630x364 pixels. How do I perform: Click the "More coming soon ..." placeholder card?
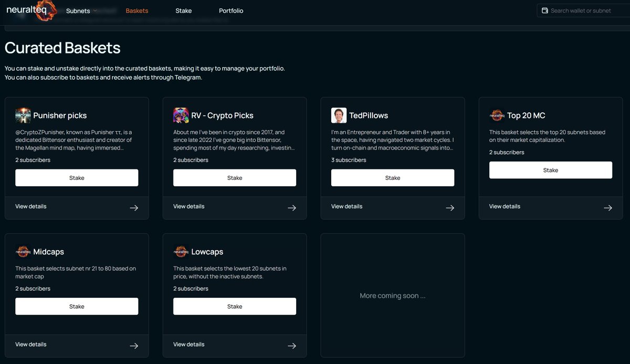tap(393, 295)
